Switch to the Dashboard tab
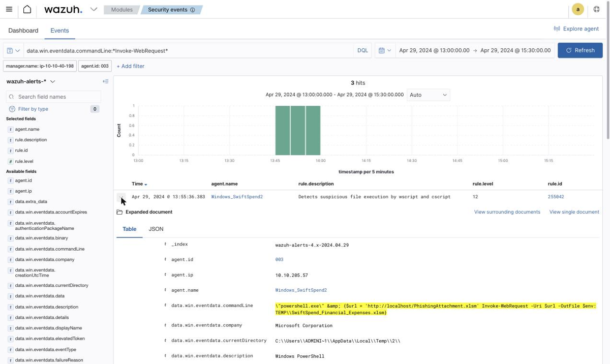Screen dimensions: 610x364 click(x=23, y=31)
